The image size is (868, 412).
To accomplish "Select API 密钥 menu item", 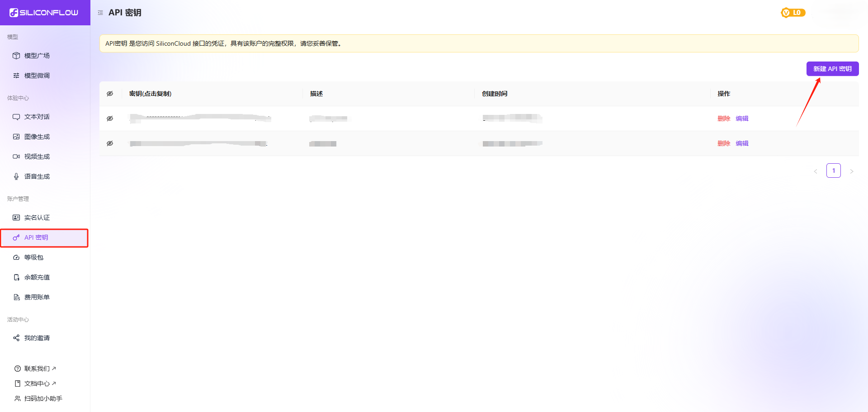I will (36, 237).
